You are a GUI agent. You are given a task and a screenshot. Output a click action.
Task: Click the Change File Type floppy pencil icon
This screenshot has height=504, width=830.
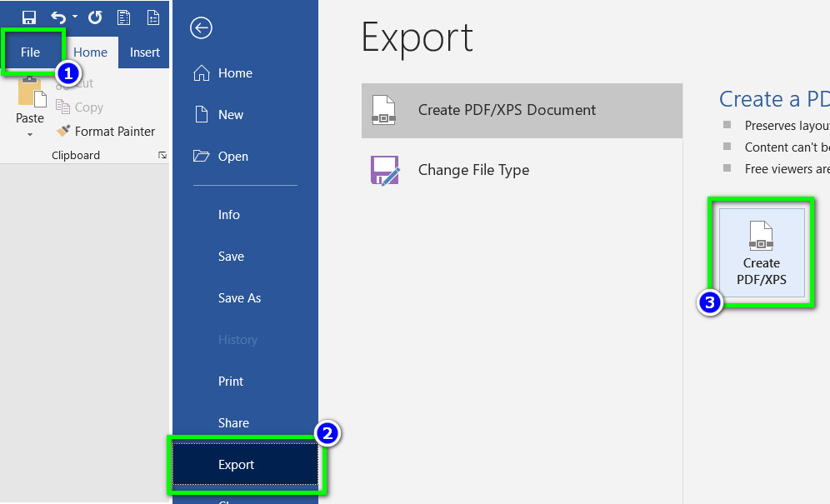385,171
